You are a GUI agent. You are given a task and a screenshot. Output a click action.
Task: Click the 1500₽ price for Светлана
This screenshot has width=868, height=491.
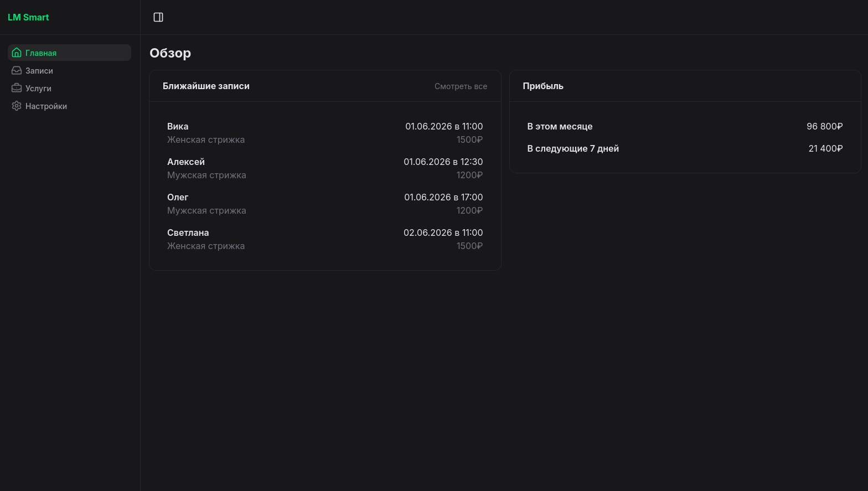tap(469, 246)
